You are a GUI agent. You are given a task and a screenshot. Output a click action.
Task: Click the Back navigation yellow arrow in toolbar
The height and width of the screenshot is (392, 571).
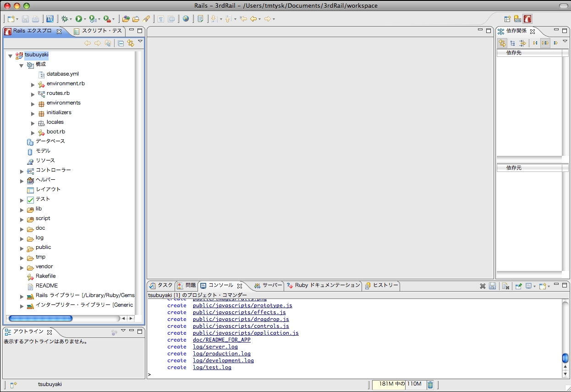[x=253, y=19]
